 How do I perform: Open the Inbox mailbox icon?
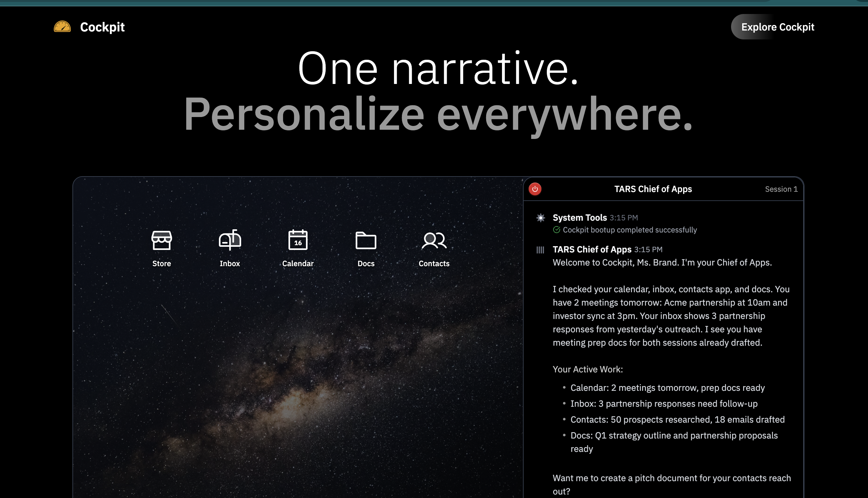point(230,240)
